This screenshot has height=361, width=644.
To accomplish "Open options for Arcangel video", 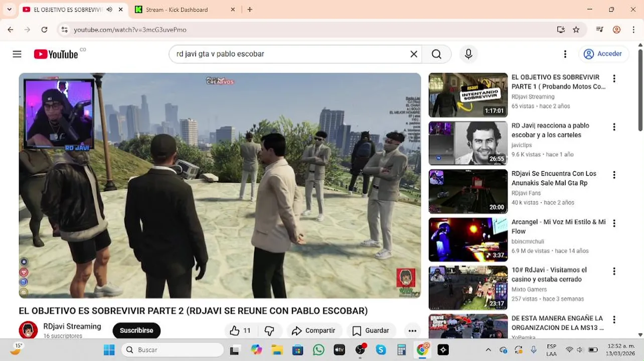I will coord(614,223).
